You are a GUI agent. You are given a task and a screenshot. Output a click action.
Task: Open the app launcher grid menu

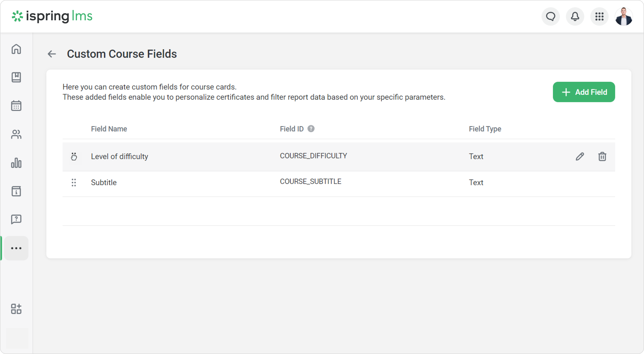[599, 16]
